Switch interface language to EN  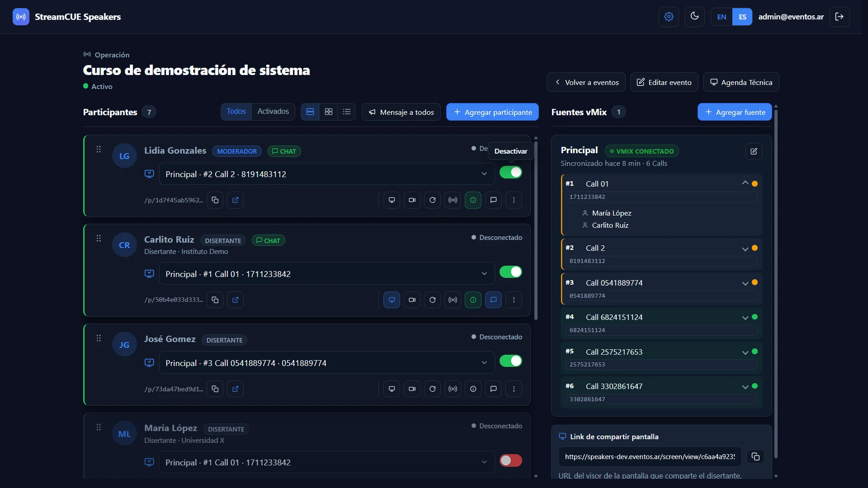point(722,17)
